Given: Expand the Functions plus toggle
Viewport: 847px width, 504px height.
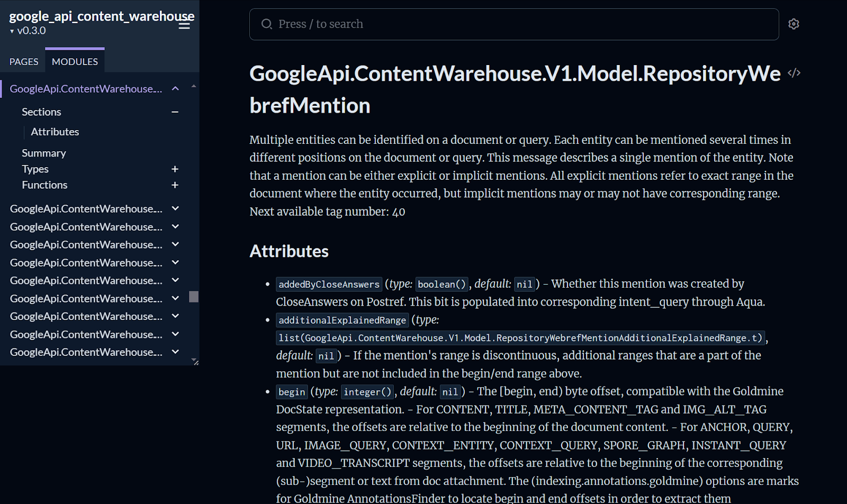Looking at the screenshot, I should click(x=175, y=185).
